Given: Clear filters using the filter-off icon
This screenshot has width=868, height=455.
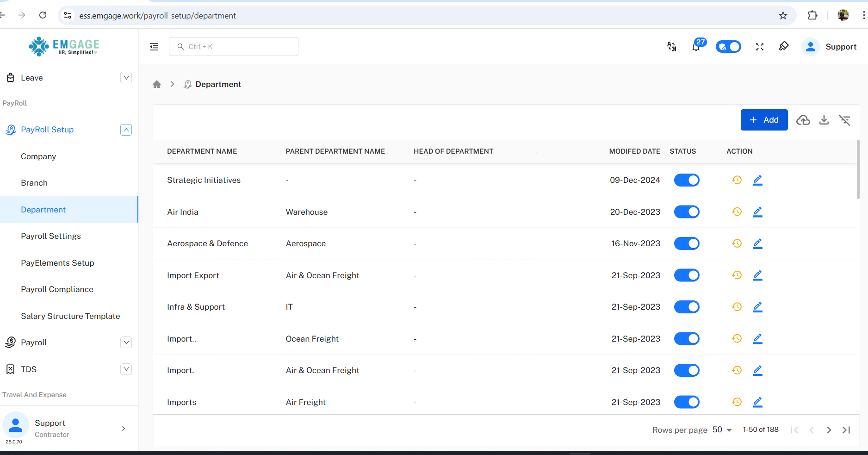Looking at the screenshot, I should [844, 120].
